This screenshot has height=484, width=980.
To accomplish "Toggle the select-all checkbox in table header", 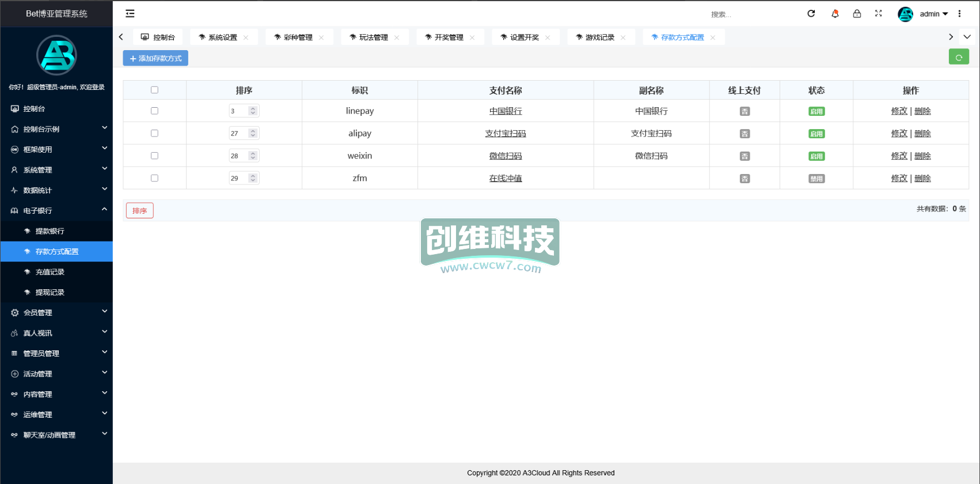I will (154, 90).
